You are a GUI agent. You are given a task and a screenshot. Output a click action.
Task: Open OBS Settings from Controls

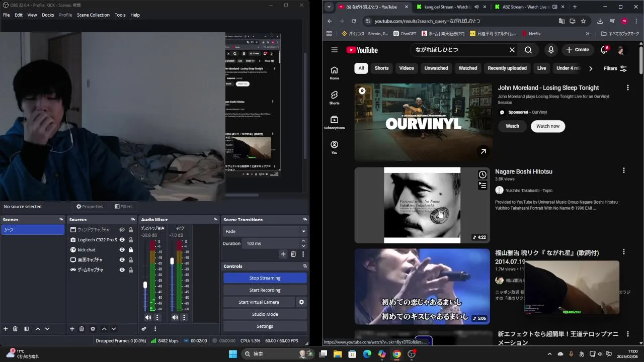(265, 326)
